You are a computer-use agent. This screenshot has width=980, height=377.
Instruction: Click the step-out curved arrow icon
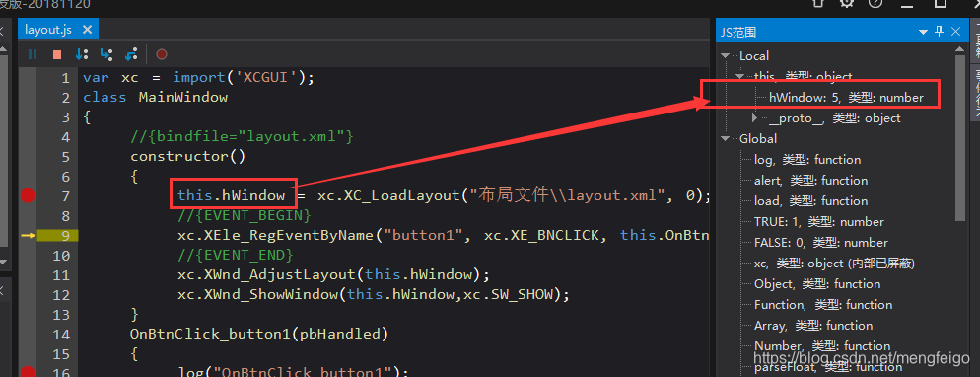click(130, 54)
